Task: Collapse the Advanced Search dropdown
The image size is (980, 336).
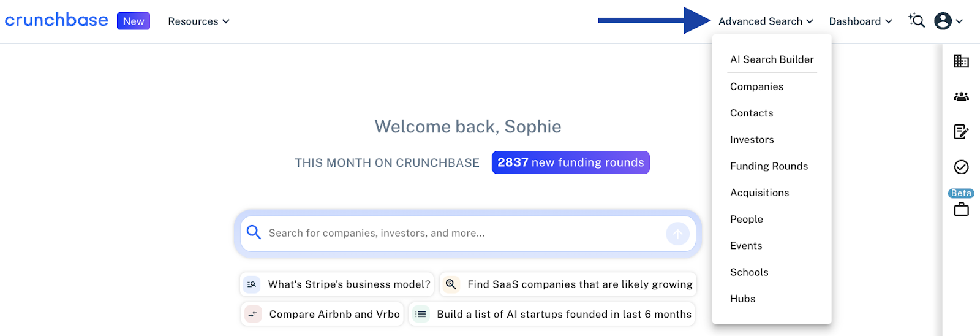Action: (x=766, y=21)
